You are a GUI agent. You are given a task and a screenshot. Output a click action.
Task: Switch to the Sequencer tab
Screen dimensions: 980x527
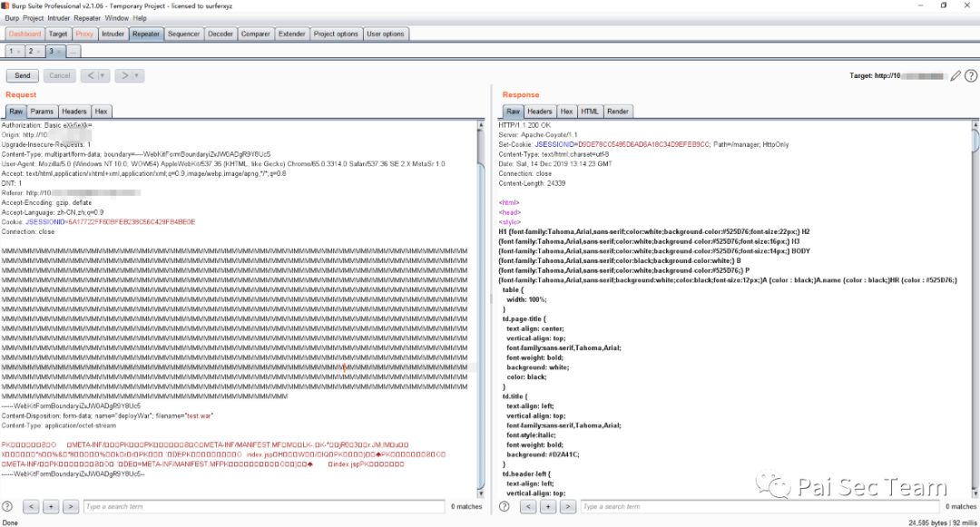click(183, 34)
